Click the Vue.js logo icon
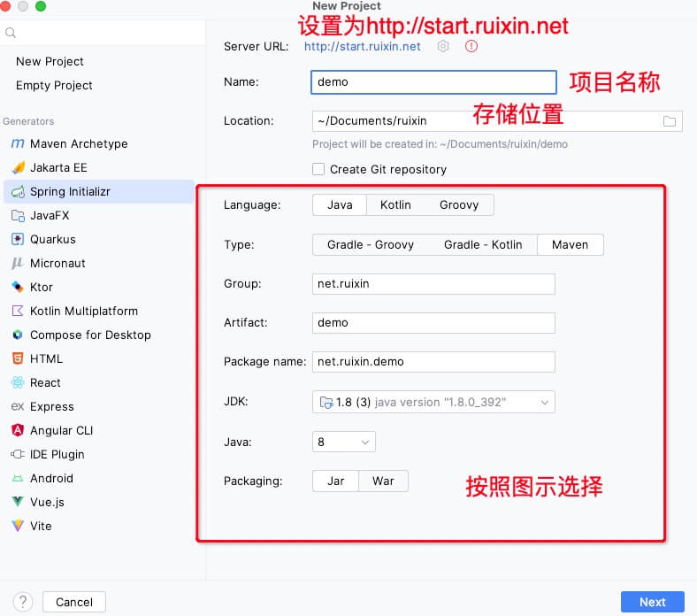 pos(18,502)
